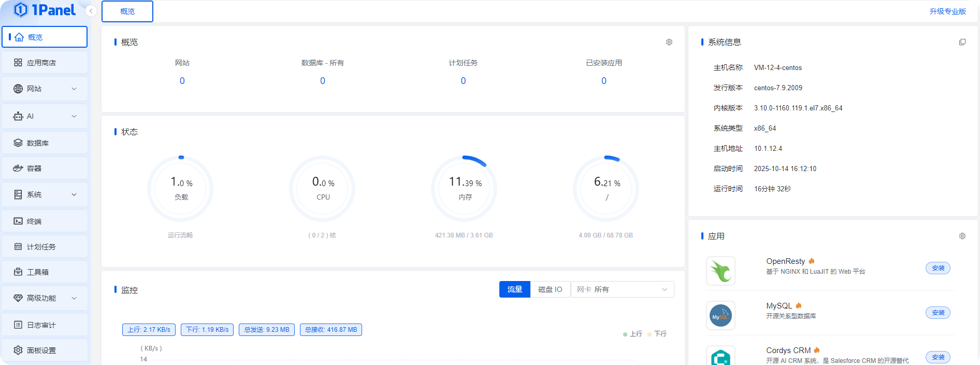Open the 应用商店 app store menu
980x365 pixels.
click(x=45, y=63)
